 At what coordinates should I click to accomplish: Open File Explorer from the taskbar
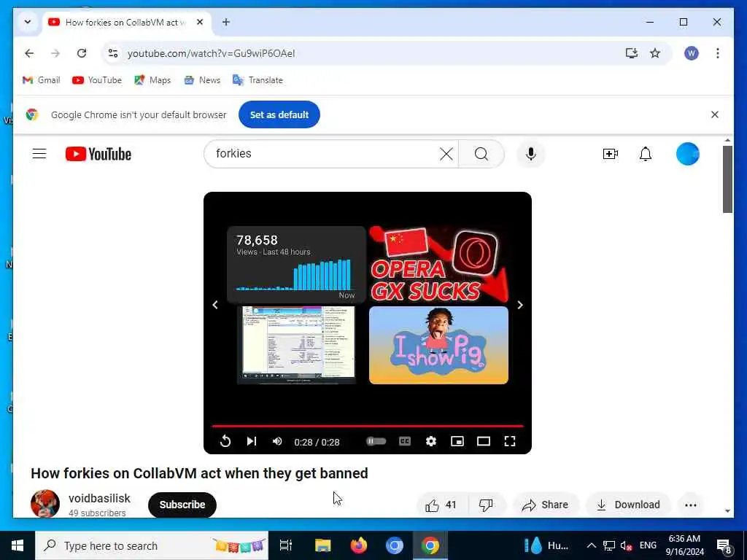(322, 545)
